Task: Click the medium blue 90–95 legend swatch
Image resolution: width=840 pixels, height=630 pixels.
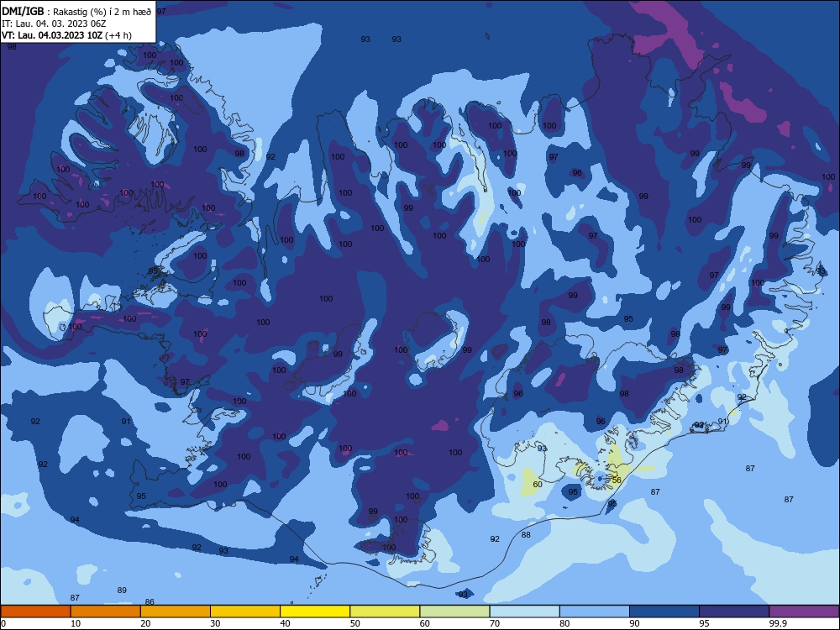Action: pyautogui.click(x=664, y=612)
